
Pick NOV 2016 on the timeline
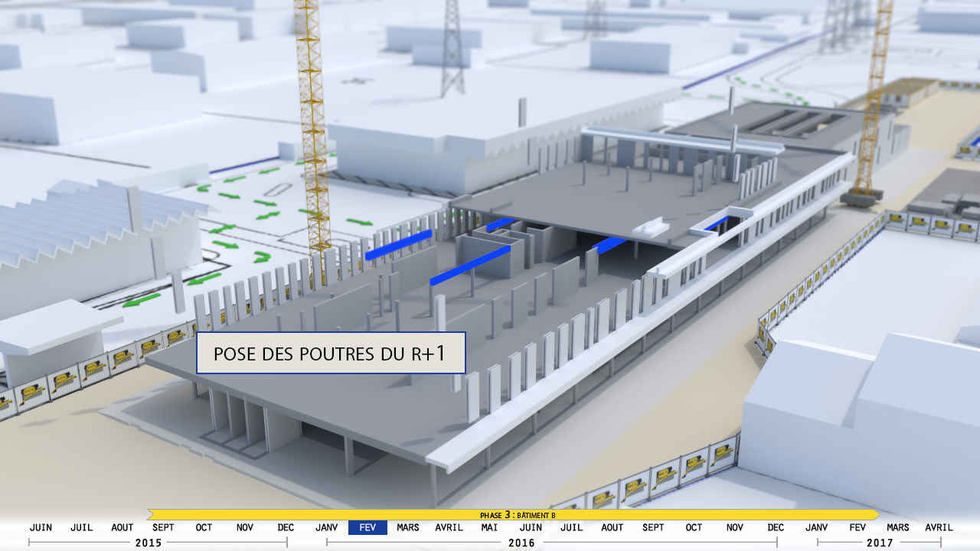tap(735, 527)
